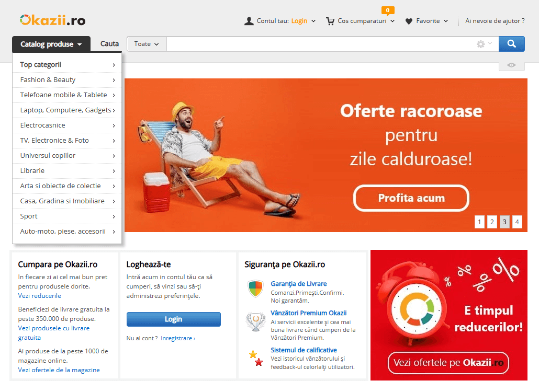Viewport: 539px width, 392px height.
Task: Click the Vânzători Premium trophy icon
Action: pos(256,321)
